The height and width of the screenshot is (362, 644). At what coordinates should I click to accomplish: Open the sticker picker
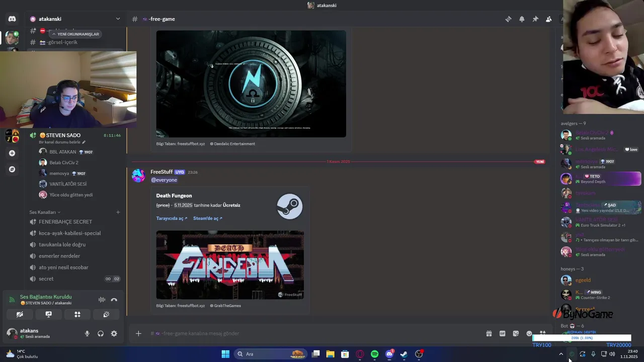[516, 333]
